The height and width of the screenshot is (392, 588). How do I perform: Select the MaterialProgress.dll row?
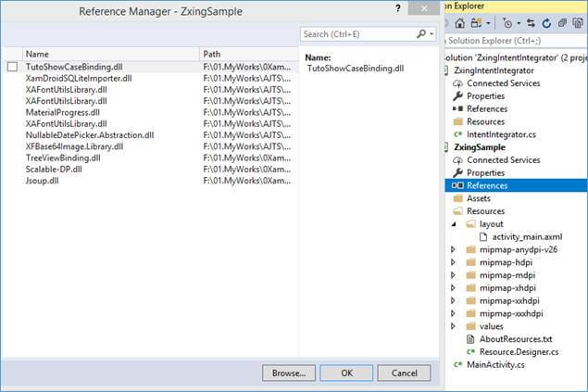(x=151, y=112)
